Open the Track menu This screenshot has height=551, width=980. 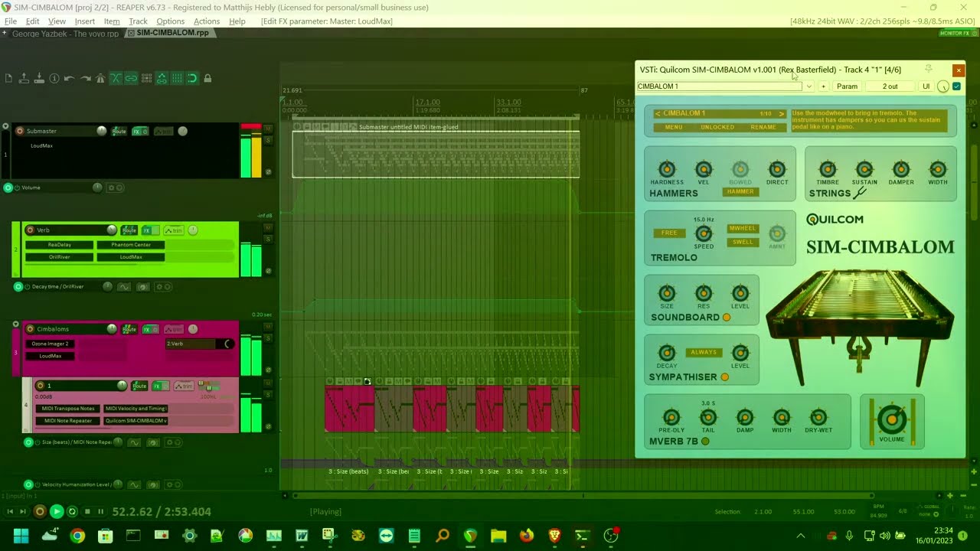coord(138,21)
